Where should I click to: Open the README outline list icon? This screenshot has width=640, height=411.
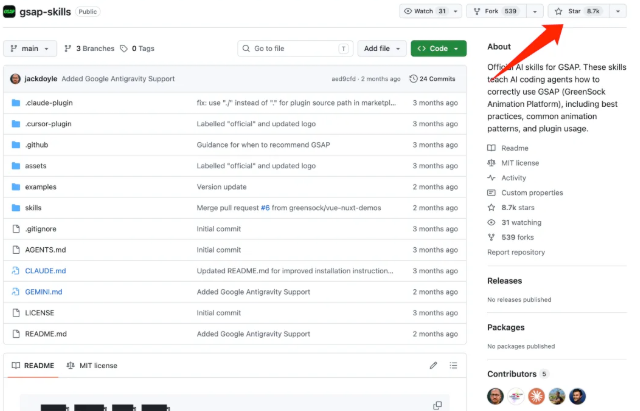(453, 366)
